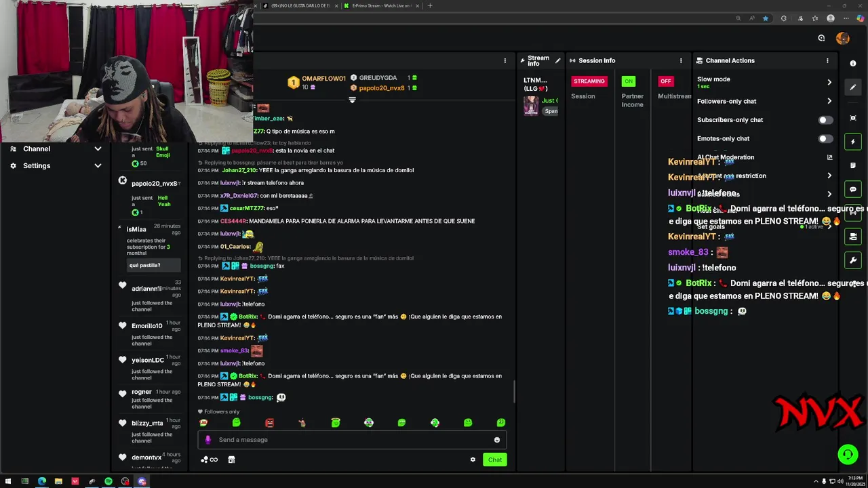Insert the halo green emote

[x=335, y=423]
